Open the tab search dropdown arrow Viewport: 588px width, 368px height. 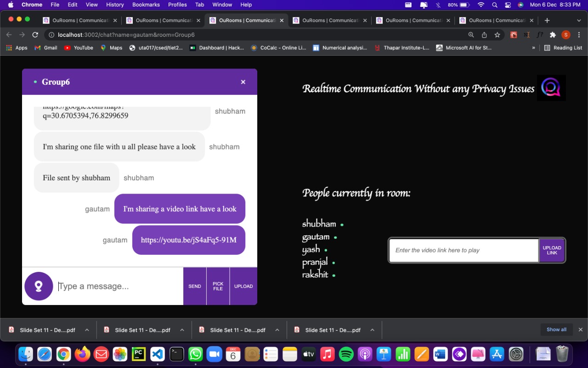(578, 20)
